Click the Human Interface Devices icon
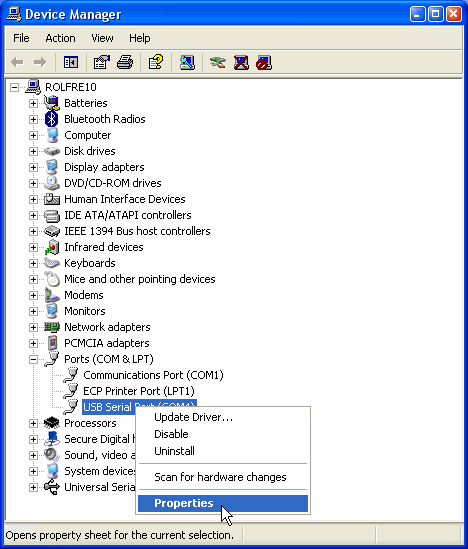468x549 pixels. 52,199
